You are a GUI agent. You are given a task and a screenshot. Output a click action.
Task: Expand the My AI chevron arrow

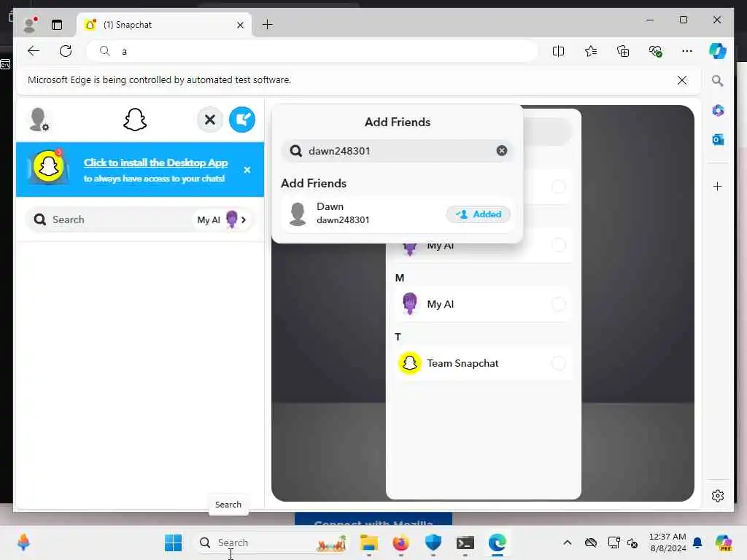point(244,219)
